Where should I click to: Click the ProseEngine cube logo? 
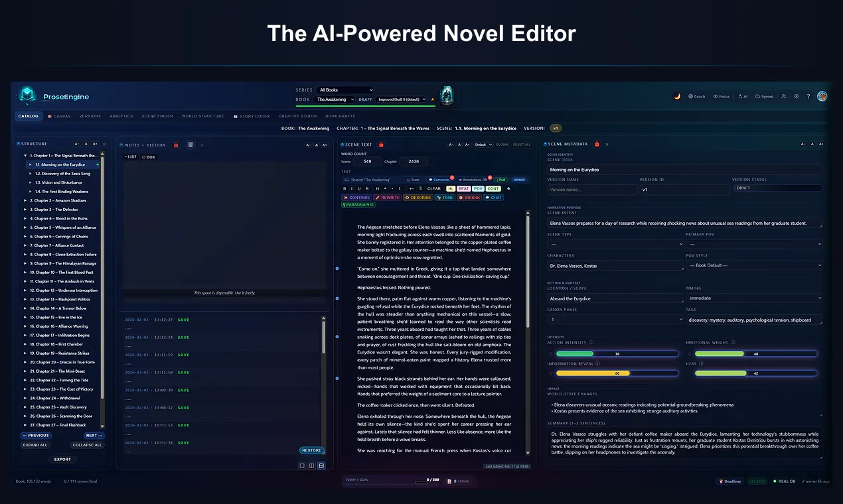coord(27,95)
